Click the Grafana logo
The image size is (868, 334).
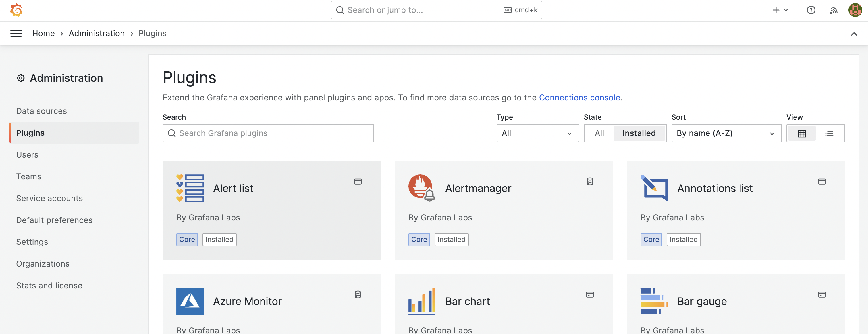click(x=16, y=10)
